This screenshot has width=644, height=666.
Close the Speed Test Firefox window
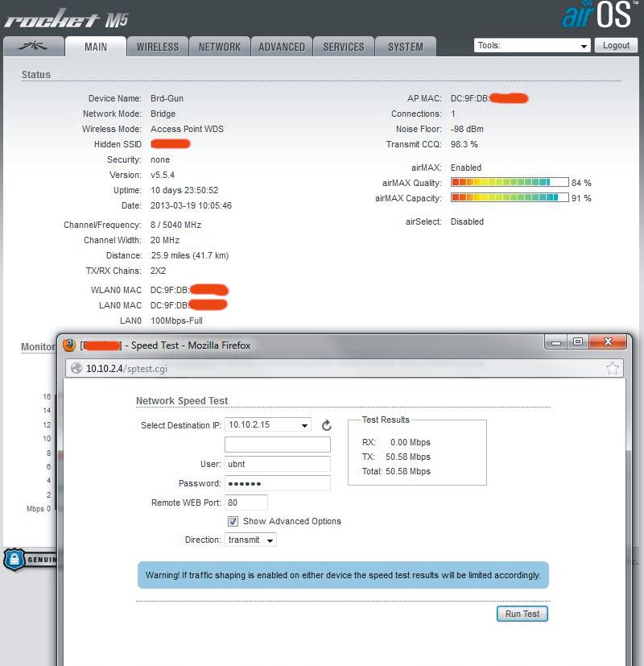(x=608, y=341)
